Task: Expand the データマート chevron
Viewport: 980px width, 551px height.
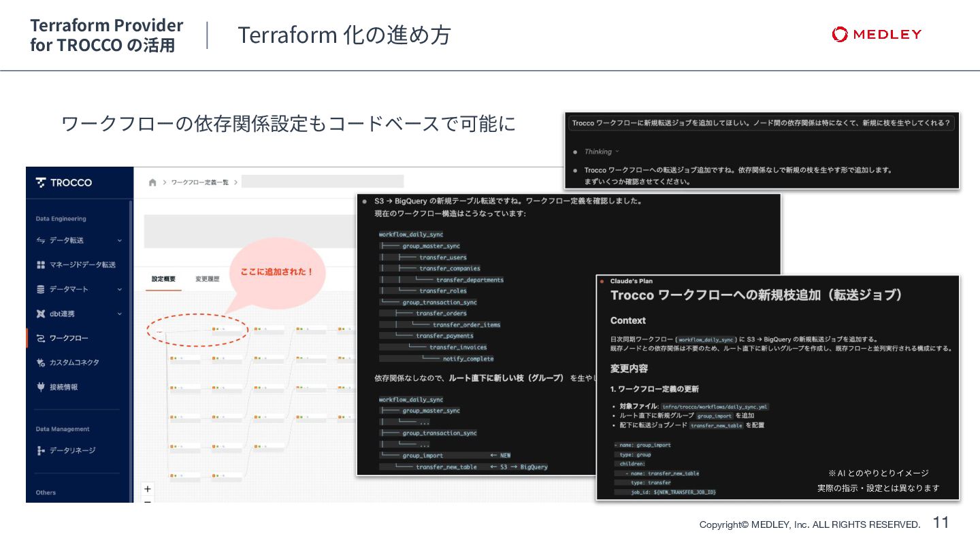Action: tap(119, 289)
